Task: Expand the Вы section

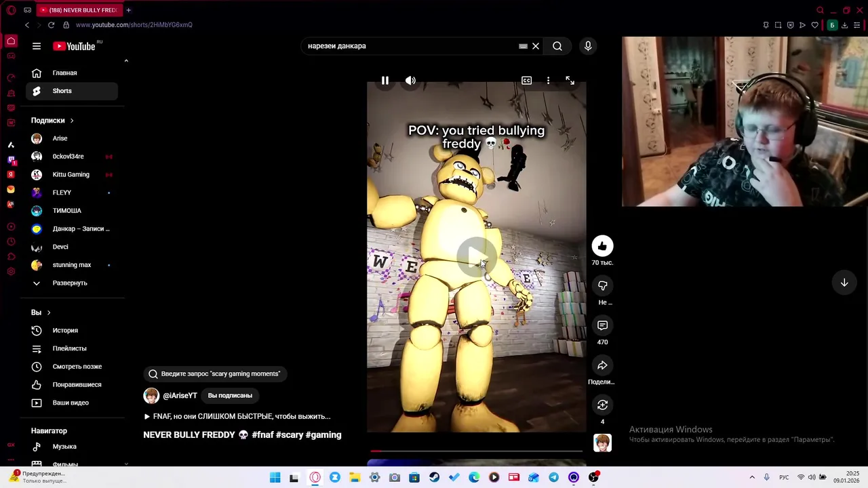Action: tap(41, 312)
